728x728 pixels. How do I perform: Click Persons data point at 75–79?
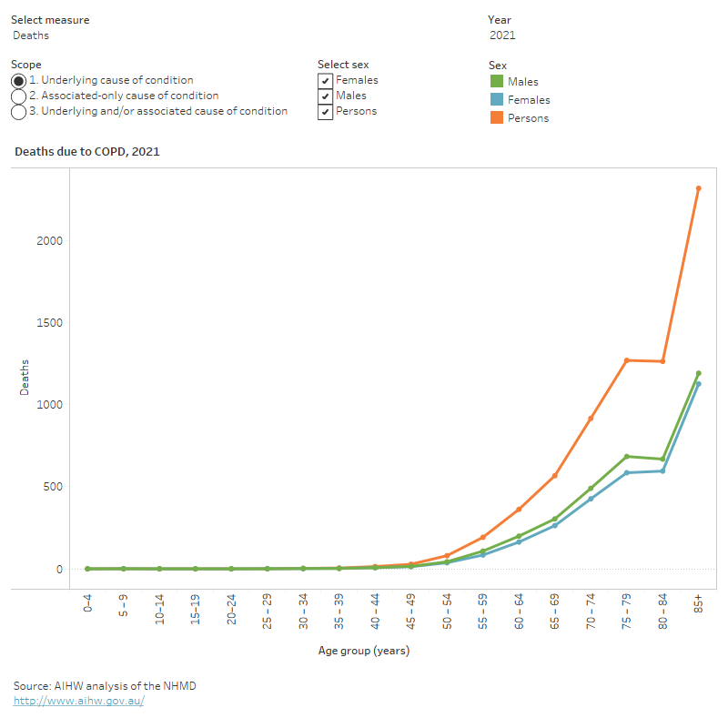tap(626, 360)
